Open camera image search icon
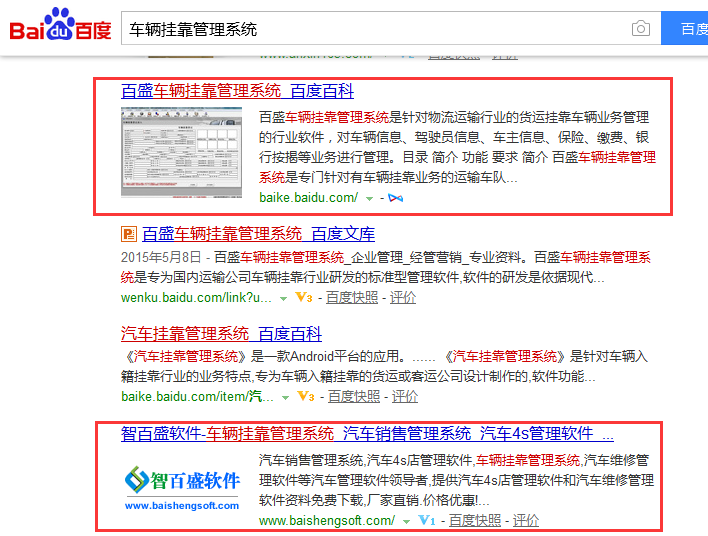The image size is (708, 536). [640, 29]
